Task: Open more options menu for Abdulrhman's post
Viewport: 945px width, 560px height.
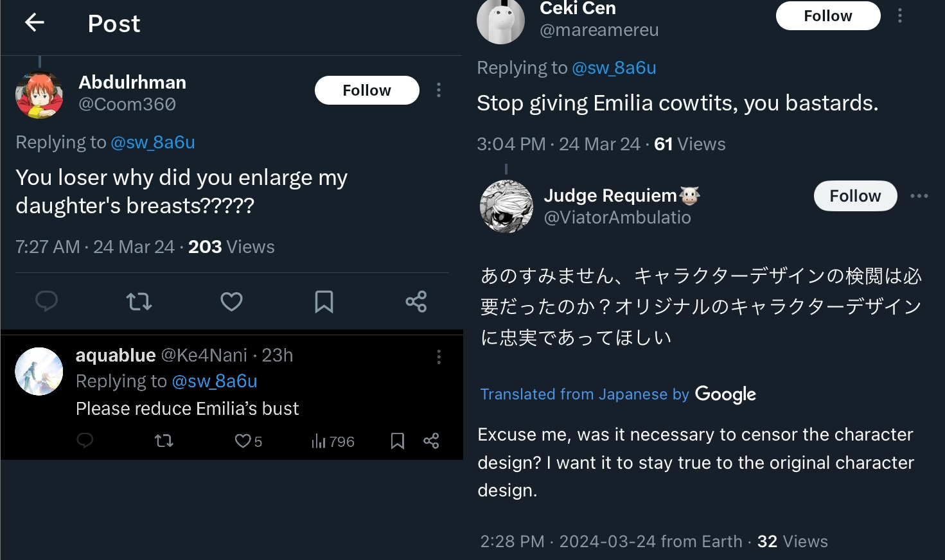Action: 439,90
